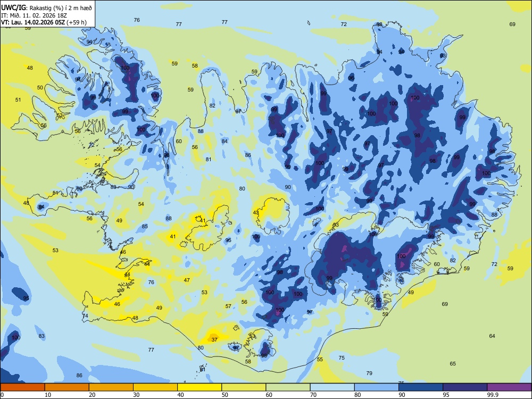Select the navy 95–99.9 legend swatch

point(465,387)
